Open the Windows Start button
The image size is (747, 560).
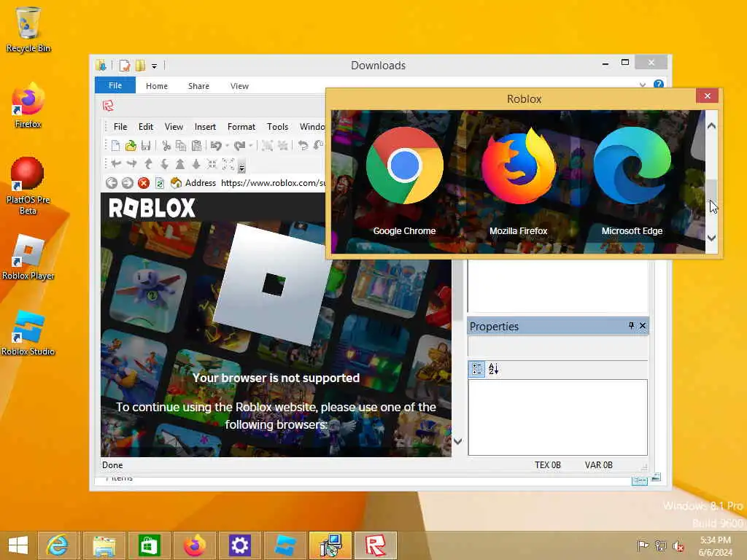pyautogui.click(x=18, y=545)
